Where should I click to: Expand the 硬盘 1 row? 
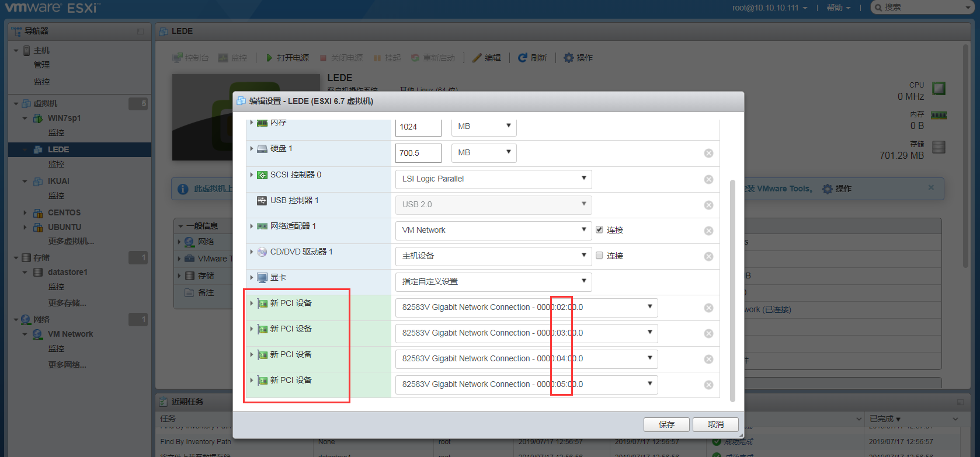pos(252,149)
